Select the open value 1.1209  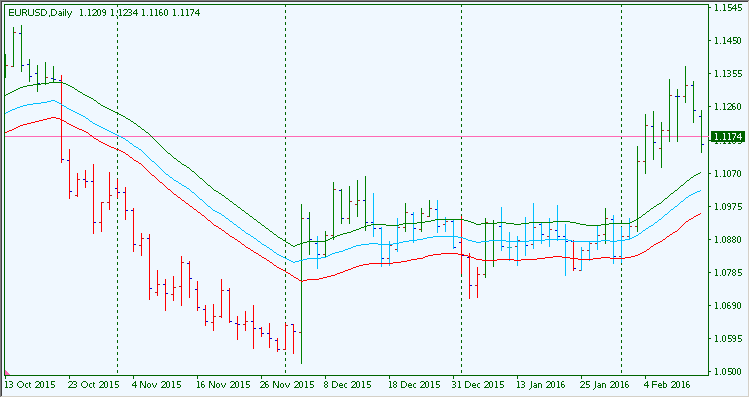click(x=93, y=13)
